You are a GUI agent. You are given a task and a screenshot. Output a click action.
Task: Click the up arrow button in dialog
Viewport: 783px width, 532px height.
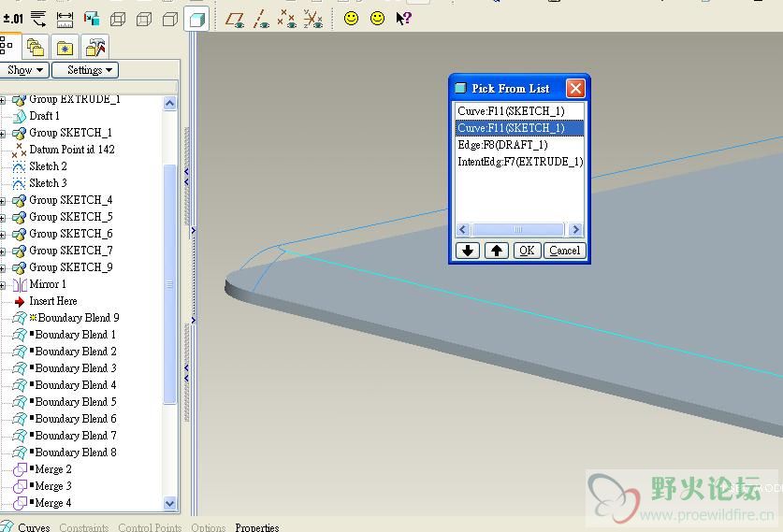[497, 251]
